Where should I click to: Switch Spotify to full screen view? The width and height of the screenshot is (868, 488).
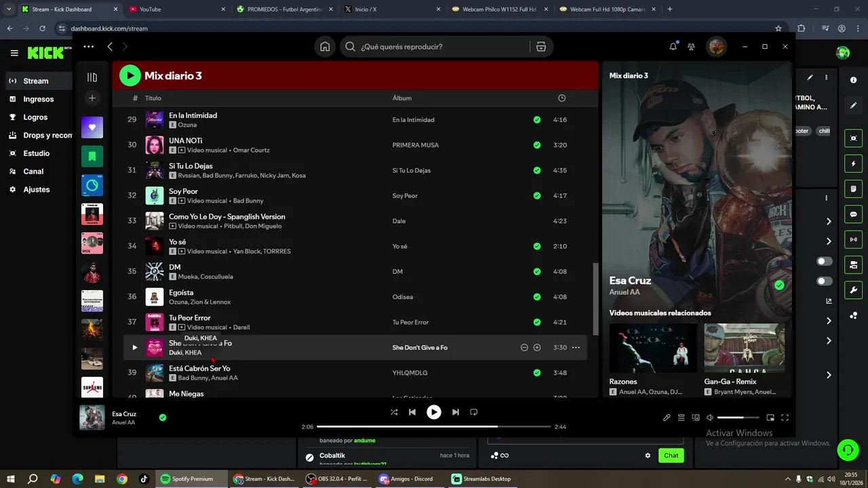pyautogui.click(x=785, y=418)
